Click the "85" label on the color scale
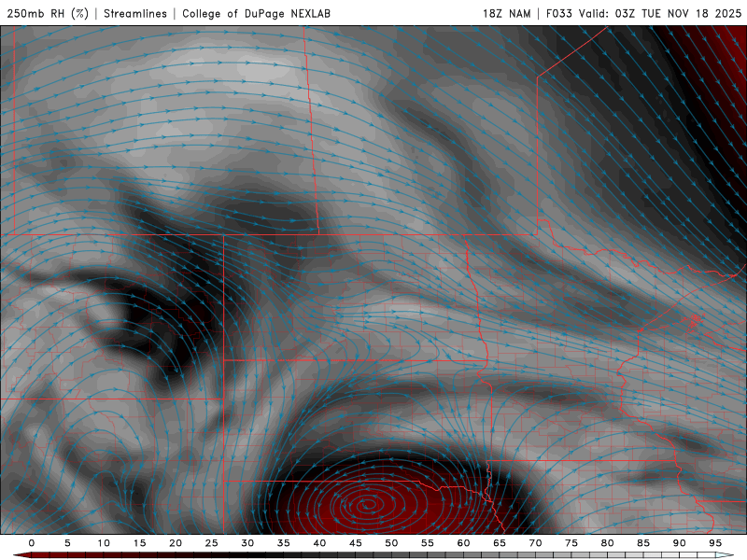This screenshot has width=747, height=560. [643, 543]
